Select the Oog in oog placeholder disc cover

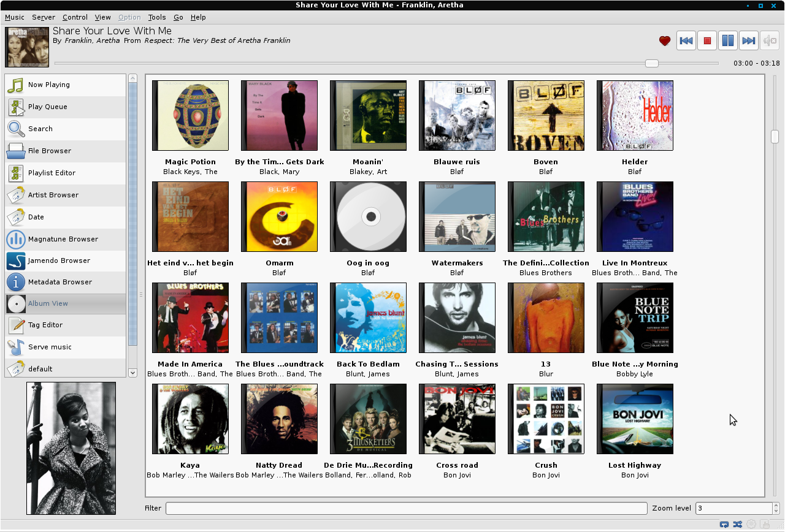368,216
